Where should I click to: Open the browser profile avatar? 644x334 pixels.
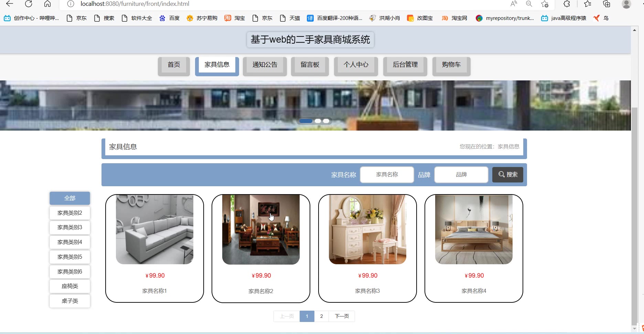[x=626, y=4]
